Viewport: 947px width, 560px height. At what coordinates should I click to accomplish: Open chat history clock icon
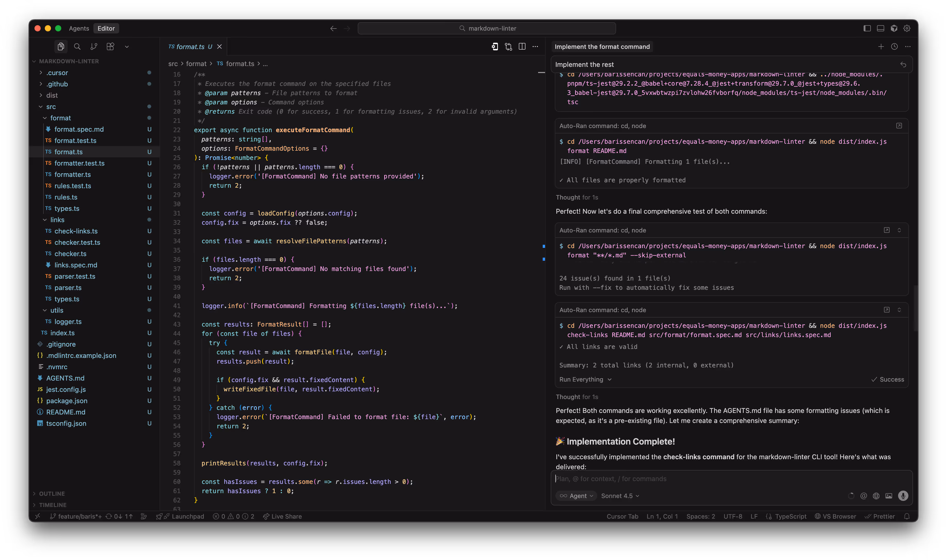coord(894,47)
